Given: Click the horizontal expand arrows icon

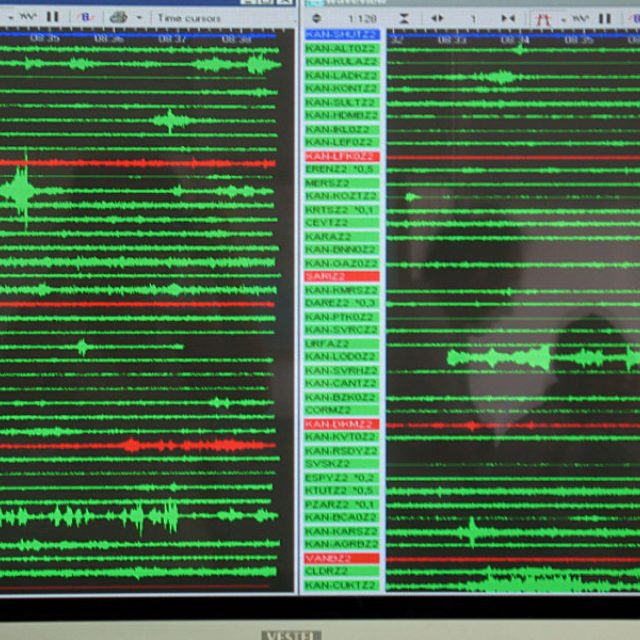Looking at the screenshot, I should 437,18.
